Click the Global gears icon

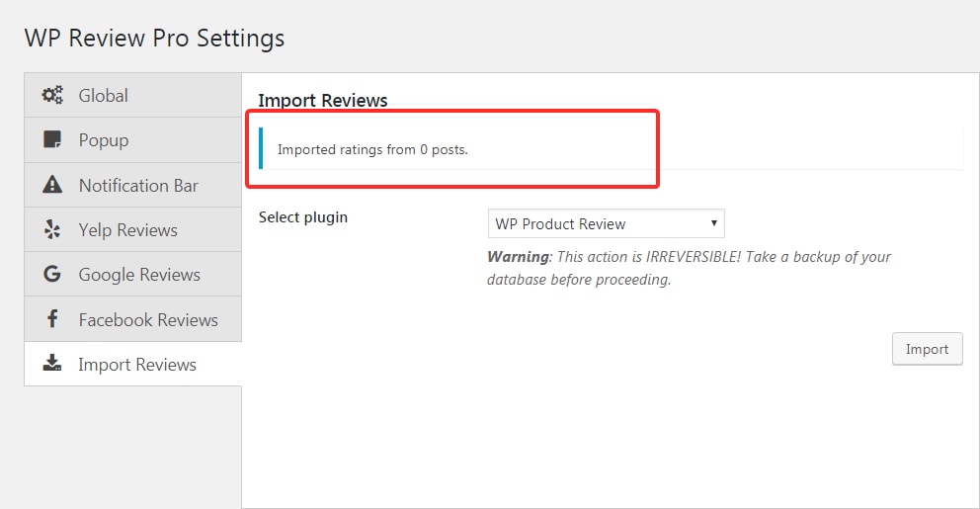[x=52, y=95]
